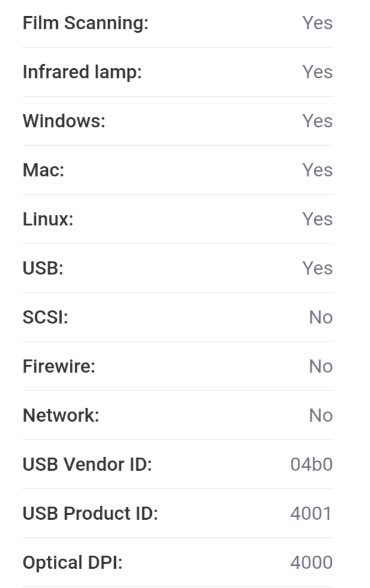Click the SCSI label
The width and height of the screenshot is (370, 588).
pyautogui.click(x=45, y=318)
